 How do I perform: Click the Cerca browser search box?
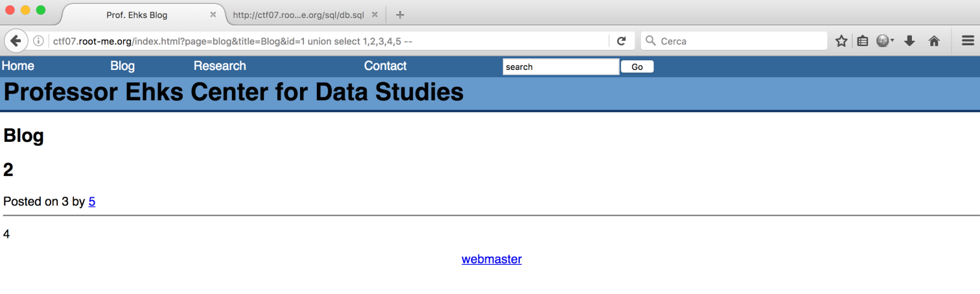(x=734, y=41)
